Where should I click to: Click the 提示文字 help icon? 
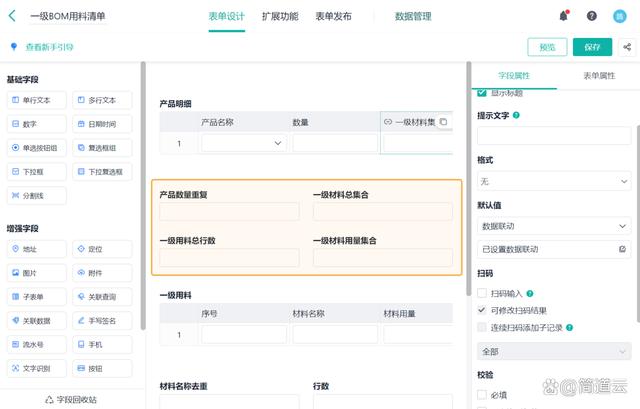[x=516, y=116]
